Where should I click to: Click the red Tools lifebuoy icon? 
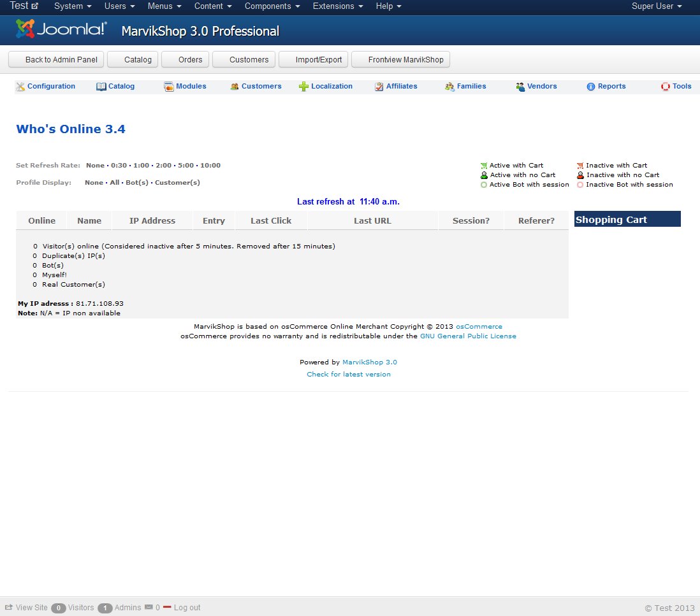coord(665,87)
